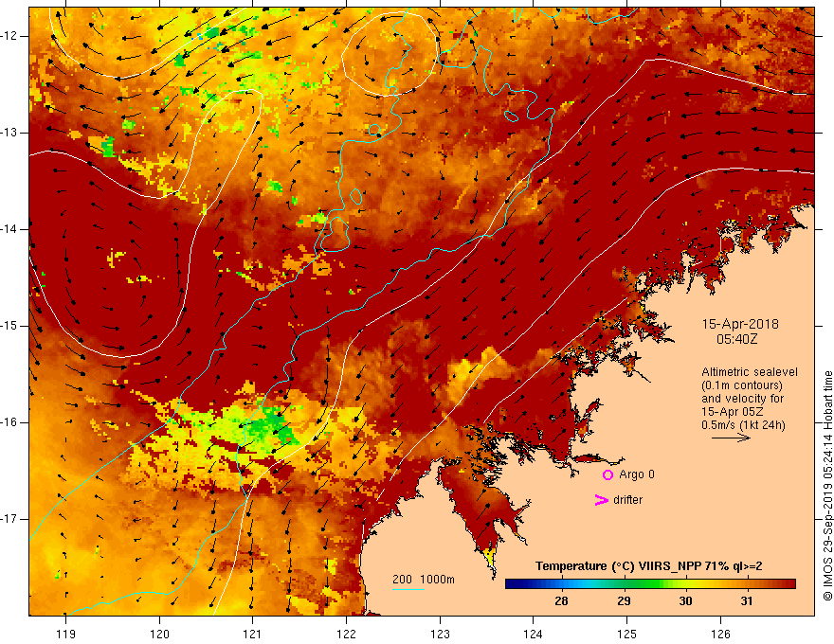Click the '200 1000m' depth label
This screenshot has width=834, height=644.
tap(424, 580)
